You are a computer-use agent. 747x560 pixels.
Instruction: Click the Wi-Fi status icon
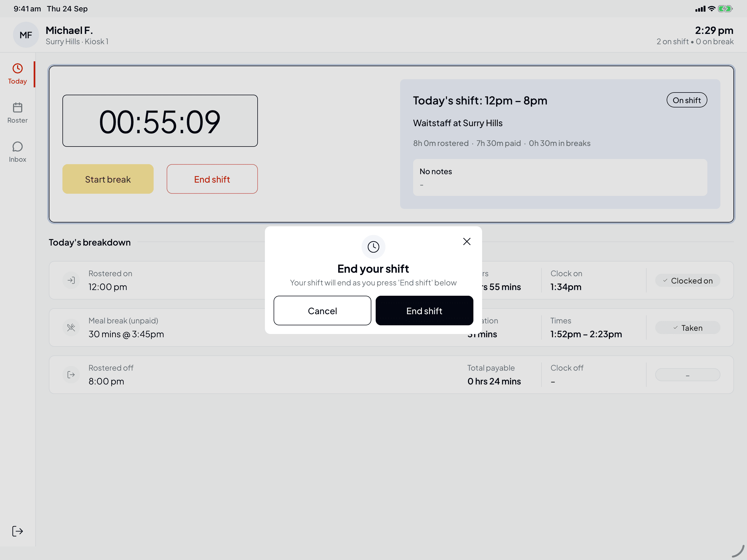click(711, 9)
